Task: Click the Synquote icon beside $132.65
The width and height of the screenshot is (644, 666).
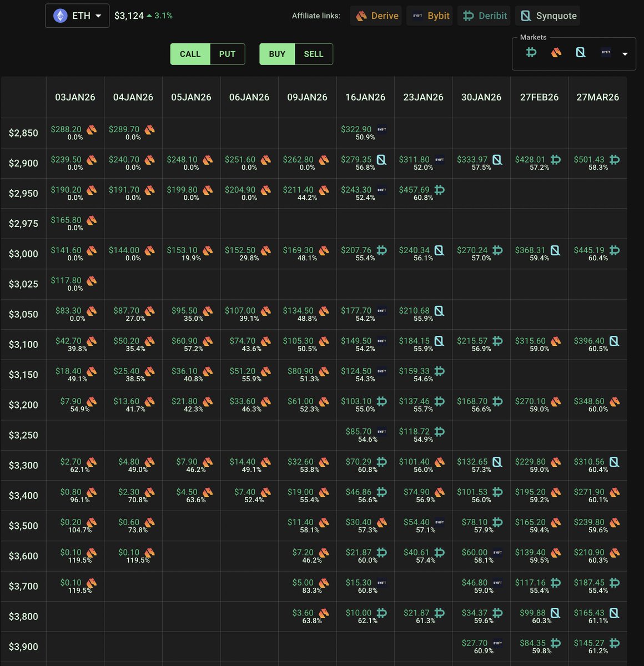Action: (497, 462)
